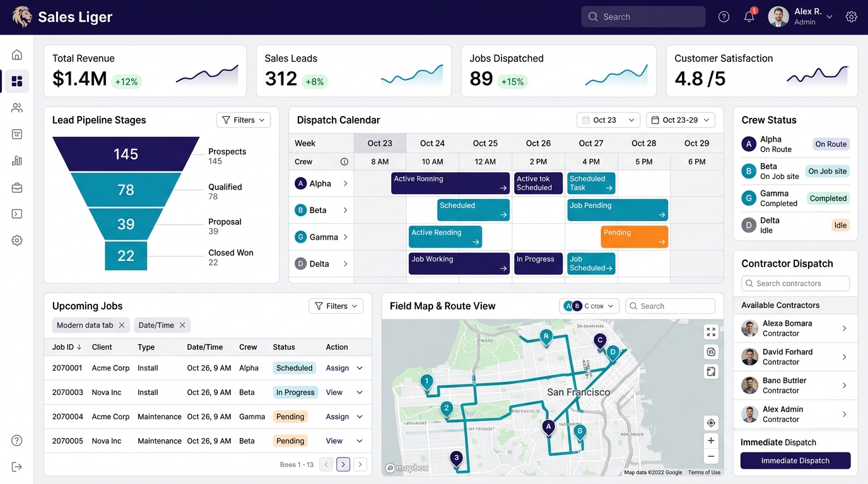Open the top bar settings gear
Viewport: 868px width, 484px height.
coord(852,17)
